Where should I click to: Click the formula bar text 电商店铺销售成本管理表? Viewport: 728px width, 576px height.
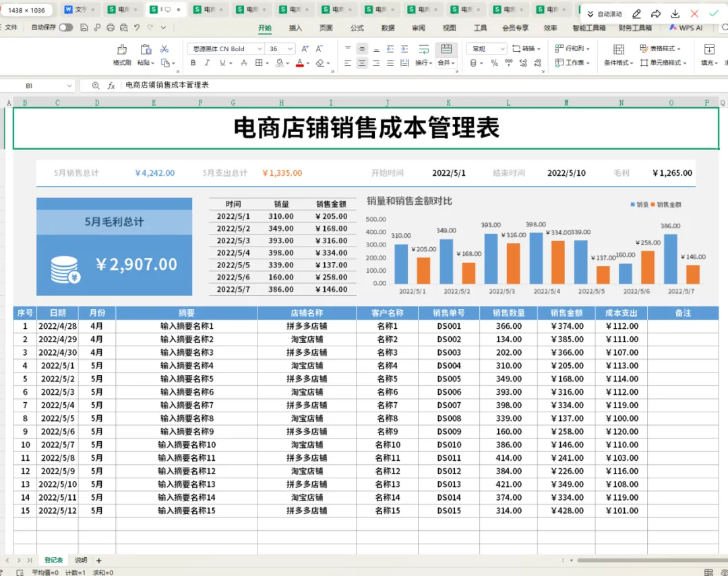pyautogui.click(x=167, y=85)
